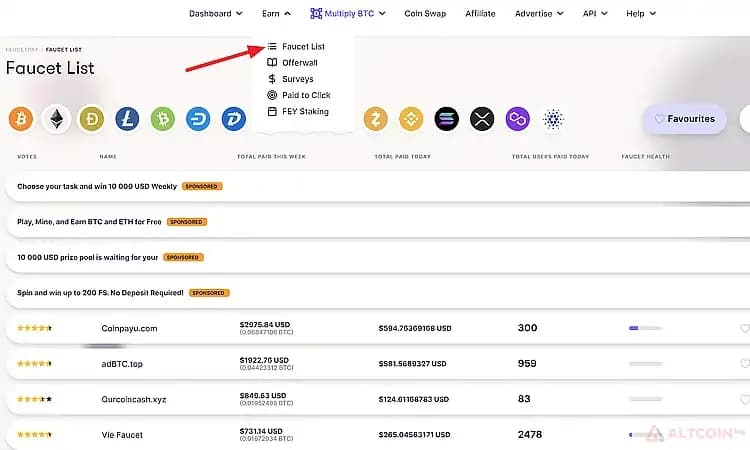The height and width of the screenshot is (450, 750).
Task: Click the Offerwall book icon
Action: [272, 63]
